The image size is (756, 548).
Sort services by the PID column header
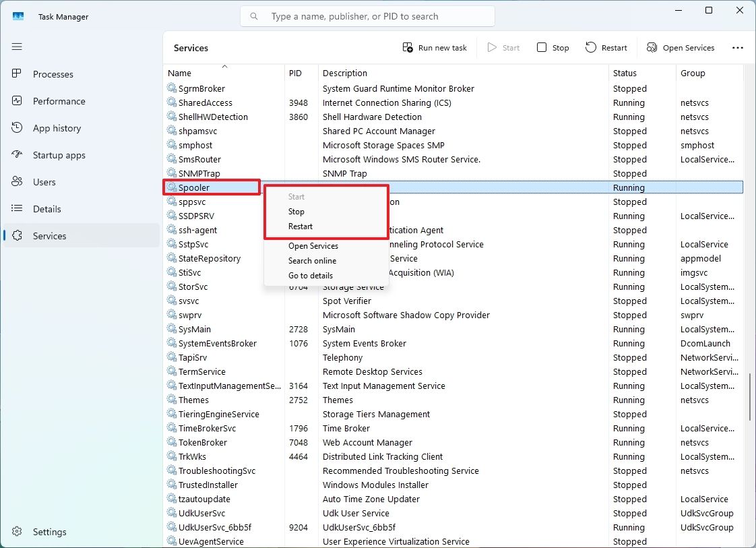coord(295,73)
